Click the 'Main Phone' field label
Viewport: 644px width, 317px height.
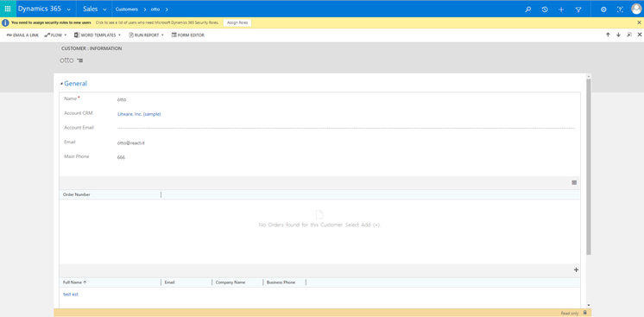[77, 156]
